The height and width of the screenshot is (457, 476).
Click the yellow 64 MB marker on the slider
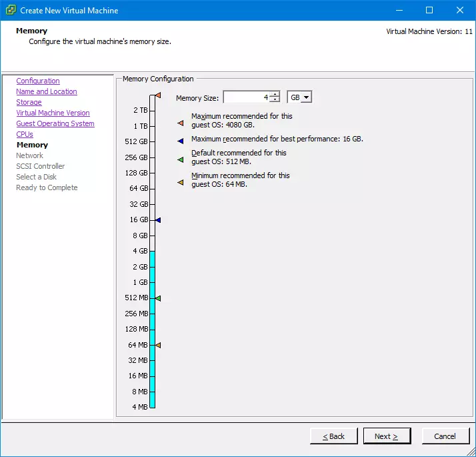pos(158,345)
